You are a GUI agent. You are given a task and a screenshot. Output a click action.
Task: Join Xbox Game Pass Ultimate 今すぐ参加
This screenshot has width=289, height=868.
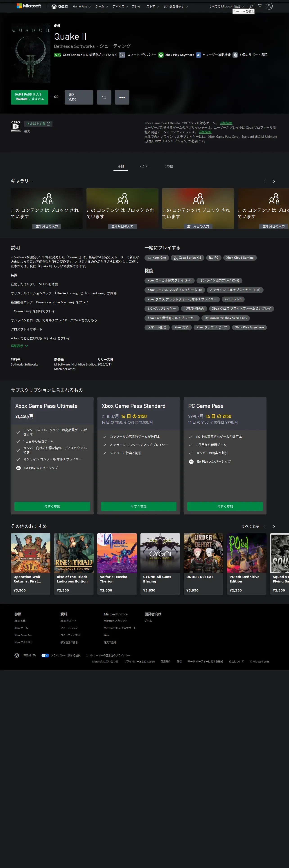click(x=52, y=506)
